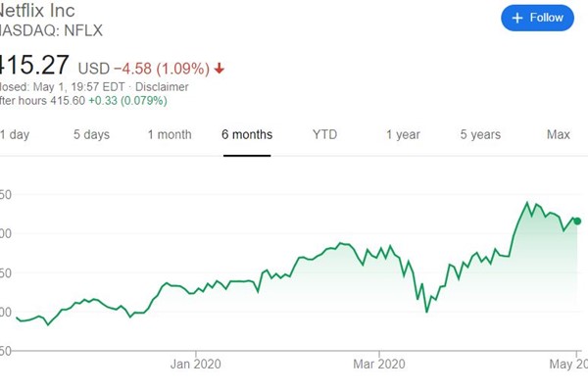Switch to the 5 days tab
Screen dimensions: 588x392
tap(91, 134)
